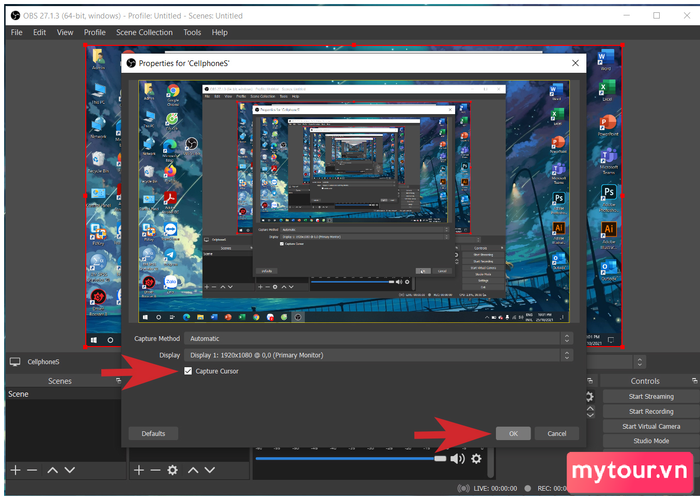Screen dimensions: 700x502
Task: Open the Display monitor dropdown
Action: [x=379, y=355]
